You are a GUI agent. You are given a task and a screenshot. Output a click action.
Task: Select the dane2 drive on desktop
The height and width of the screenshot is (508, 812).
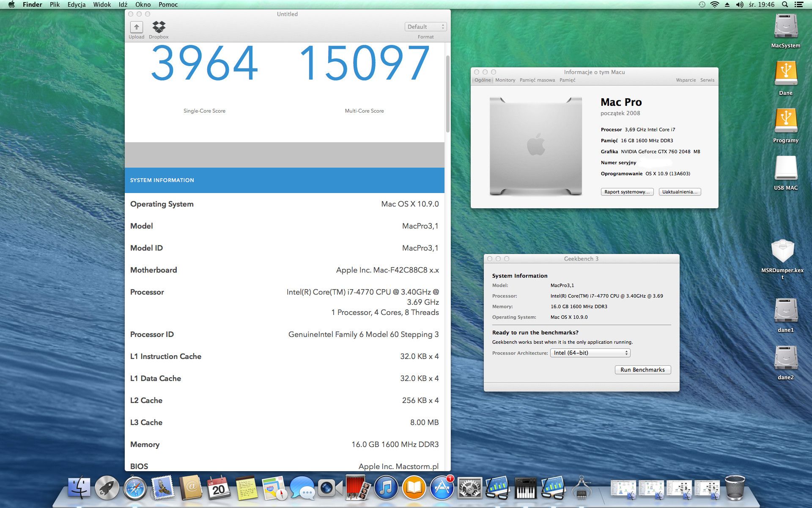786,358
